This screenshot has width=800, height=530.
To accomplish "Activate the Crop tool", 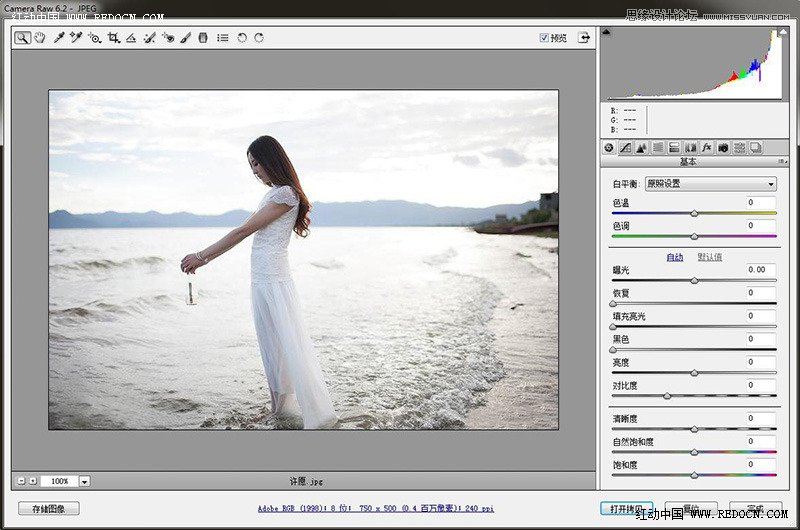I will pyautogui.click(x=113, y=38).
